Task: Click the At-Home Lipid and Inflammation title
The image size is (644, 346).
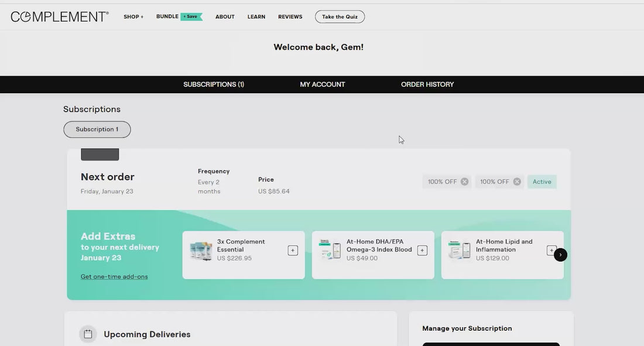Action: 504,245
